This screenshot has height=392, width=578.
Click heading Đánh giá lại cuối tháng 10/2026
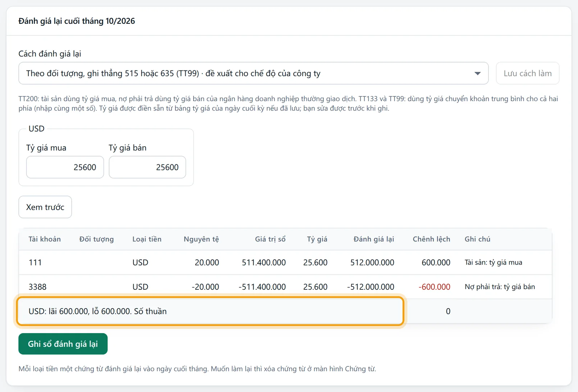[x=77, y=21]
